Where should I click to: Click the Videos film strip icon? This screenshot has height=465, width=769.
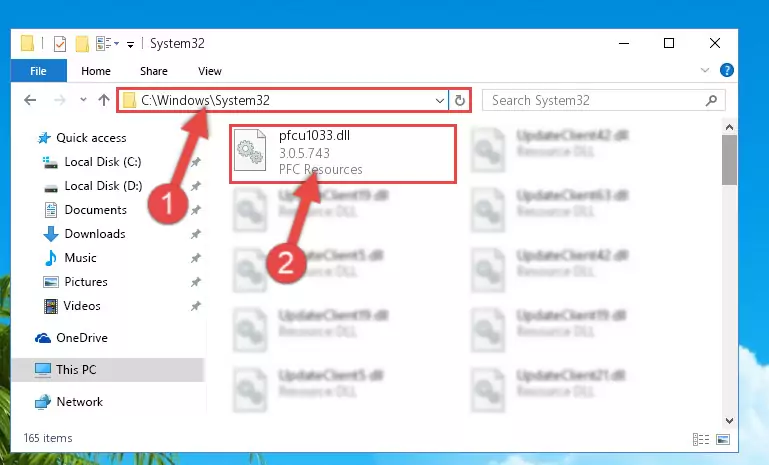pos(51,306)
